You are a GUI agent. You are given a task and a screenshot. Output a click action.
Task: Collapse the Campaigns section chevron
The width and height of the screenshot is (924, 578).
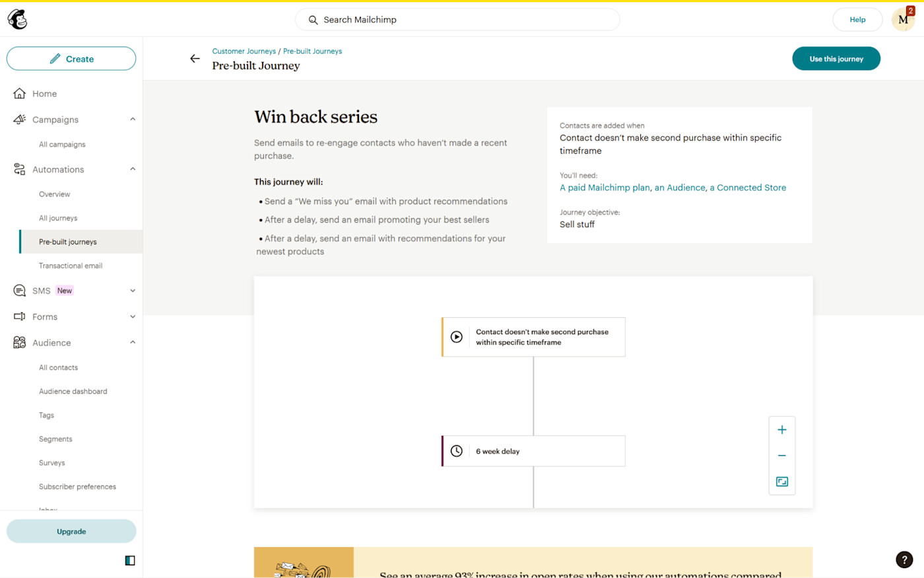(x=133, y=120)
